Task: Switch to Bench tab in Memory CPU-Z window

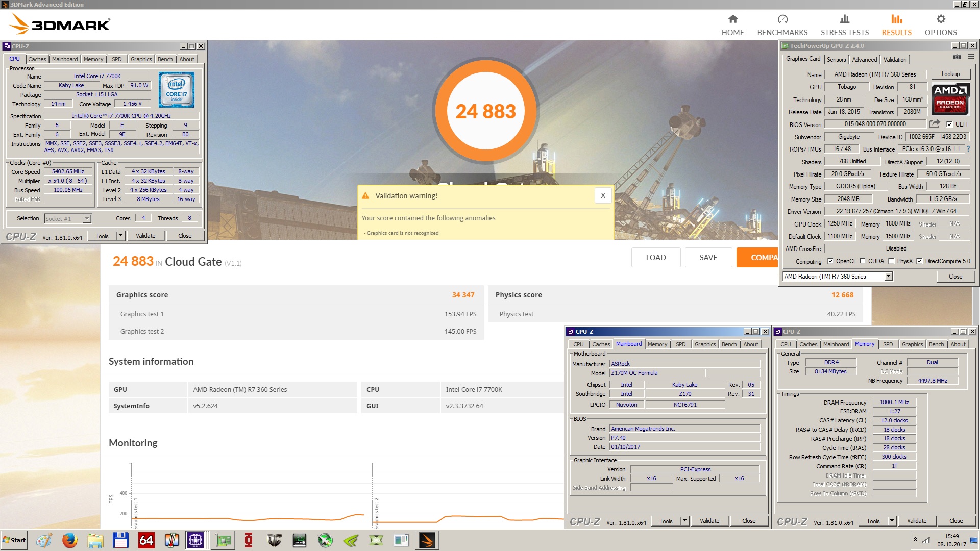Action: point(936,344)
